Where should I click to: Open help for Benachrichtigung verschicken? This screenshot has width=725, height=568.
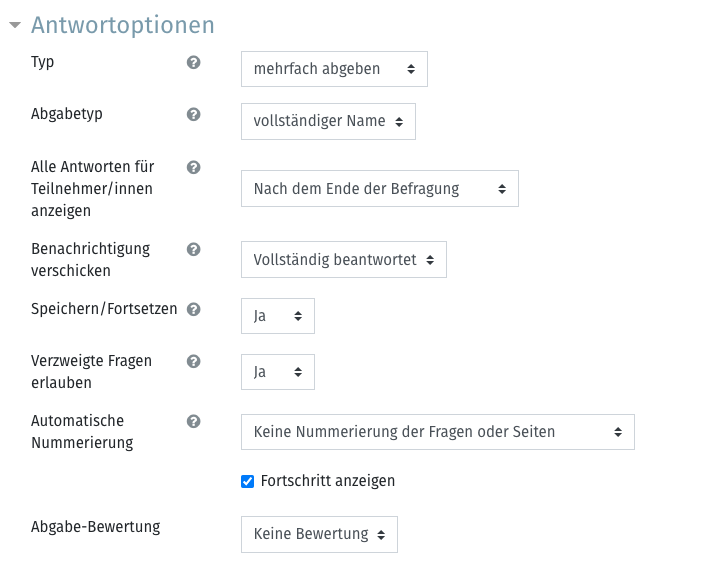[193, 249]
